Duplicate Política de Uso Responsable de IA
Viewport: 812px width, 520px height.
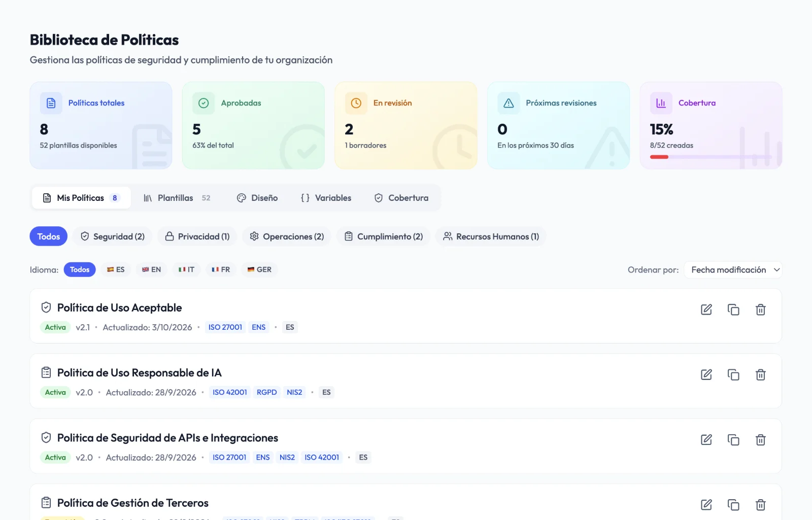point(733,374)
